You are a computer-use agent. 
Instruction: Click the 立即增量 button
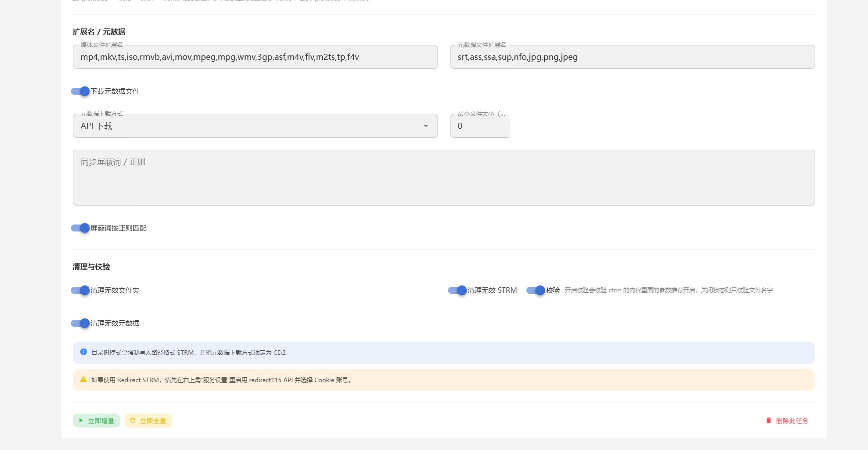point(96,421)
